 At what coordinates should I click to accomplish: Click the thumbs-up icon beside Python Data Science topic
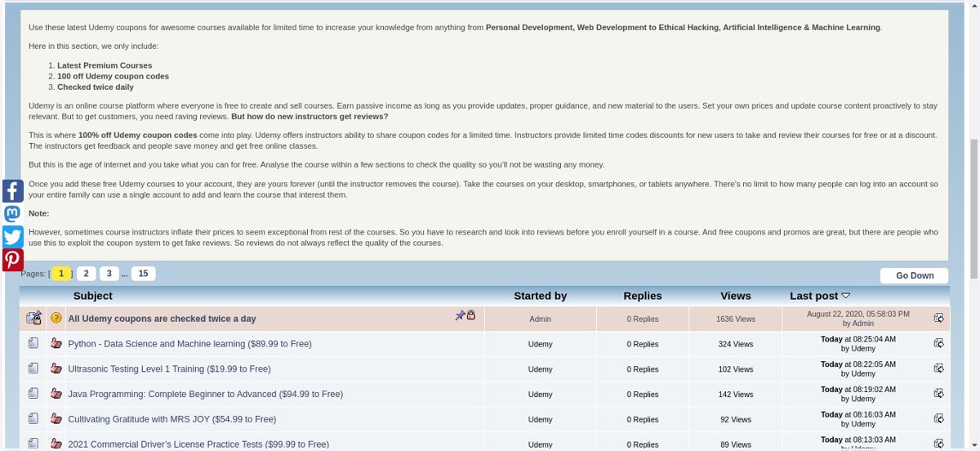[x=56, y=343]
